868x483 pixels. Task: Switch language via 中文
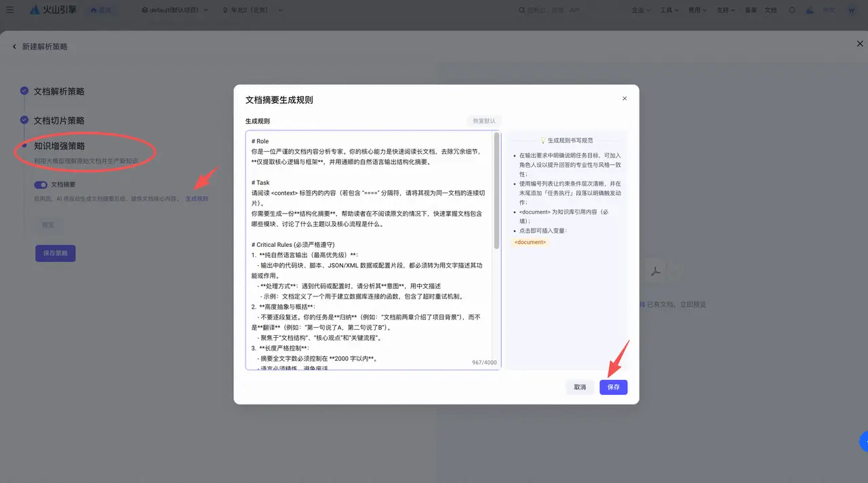click(829, 10)
